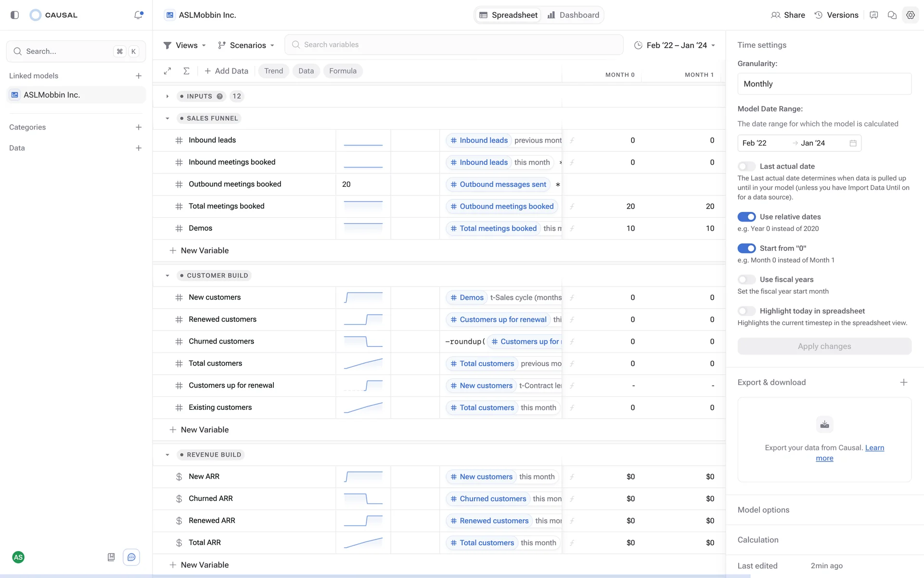Open the comments chat bubbles icon
The image size is (924, 578).
click(x=892, y=15)
